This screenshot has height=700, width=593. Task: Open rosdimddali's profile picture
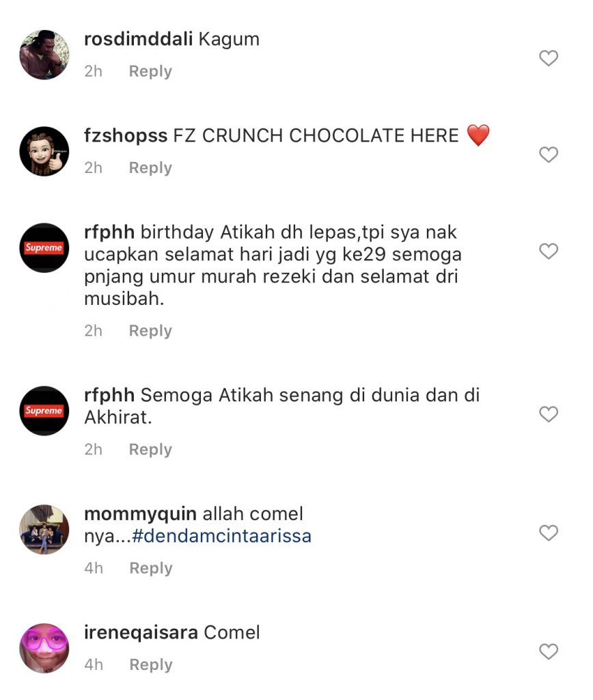pos(44,55)
